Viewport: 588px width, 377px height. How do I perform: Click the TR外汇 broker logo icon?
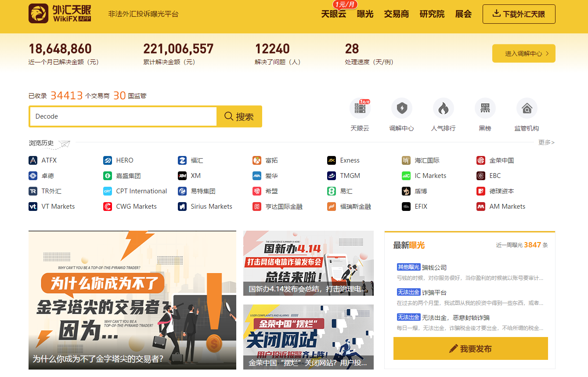pyautogui.click(x=33, y=191)
